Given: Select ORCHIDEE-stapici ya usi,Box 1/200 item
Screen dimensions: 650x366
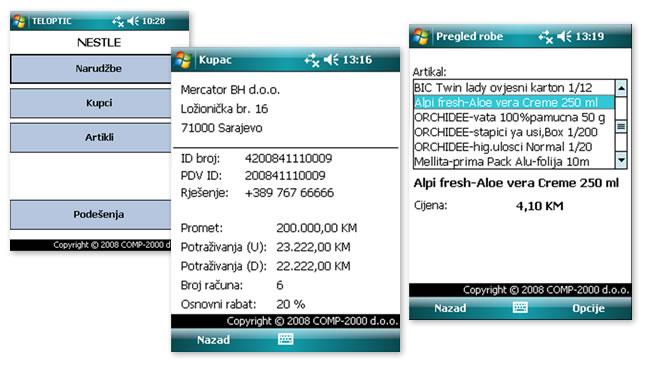Looking at the screenshot, I should (x=514, y=132).
